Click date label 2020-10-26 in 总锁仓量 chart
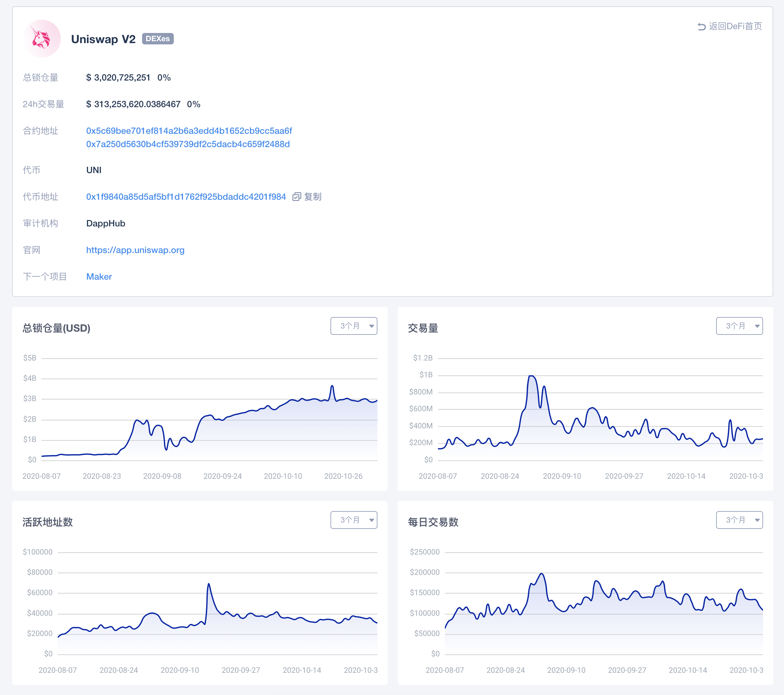784x695 pixels. pyautogui.click(x=343, y=476)
